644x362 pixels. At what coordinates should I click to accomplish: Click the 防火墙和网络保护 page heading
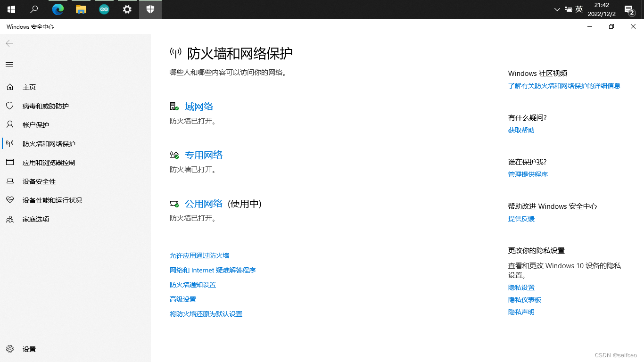[240, 53]
